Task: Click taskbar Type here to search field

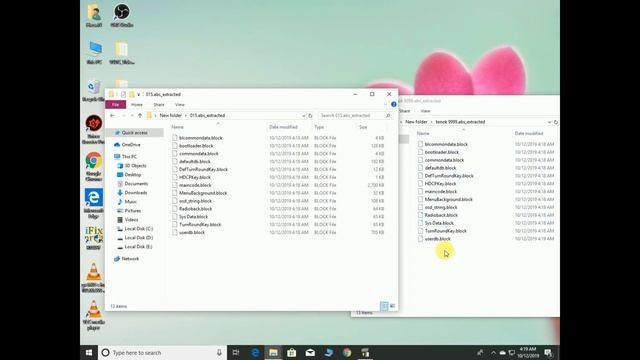Action: (161, 353)
